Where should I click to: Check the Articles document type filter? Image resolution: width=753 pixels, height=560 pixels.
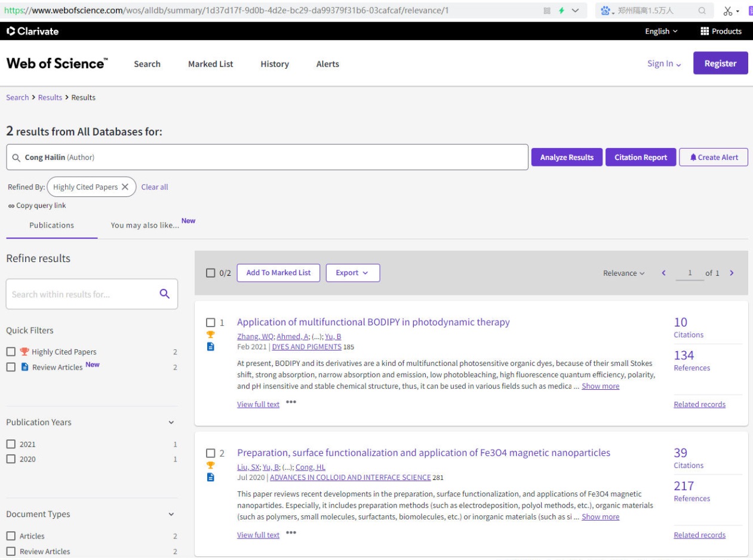click(x=10, y=536)
